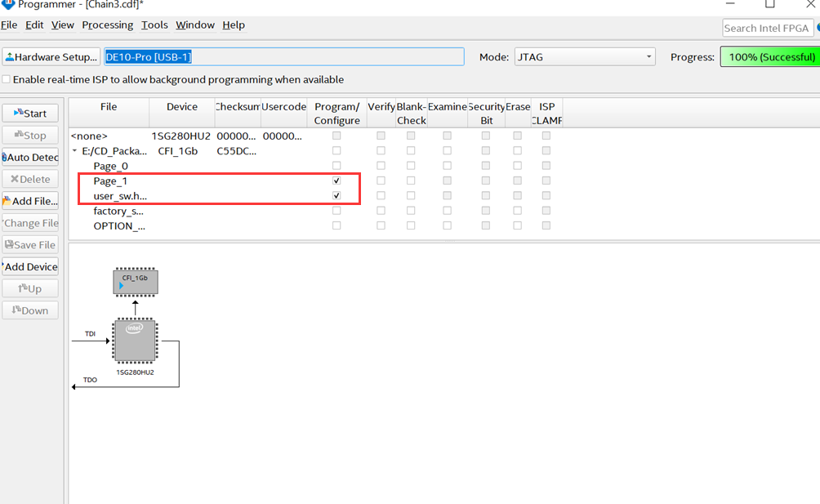
Task: Click the Checksum column header
Action: point(238,113)
